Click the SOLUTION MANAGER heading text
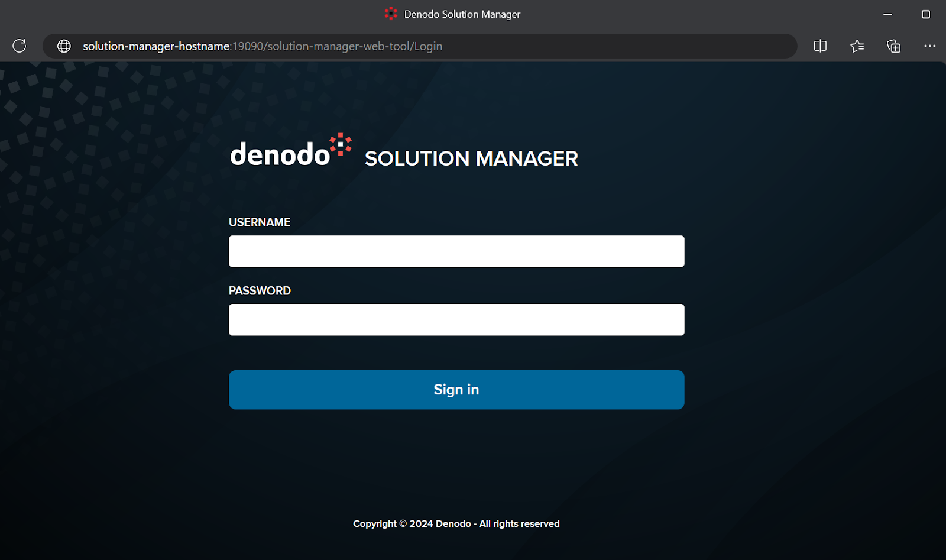The width and height of the screenshot is (946, 560). pyautogui.click(x=471, y=158)
